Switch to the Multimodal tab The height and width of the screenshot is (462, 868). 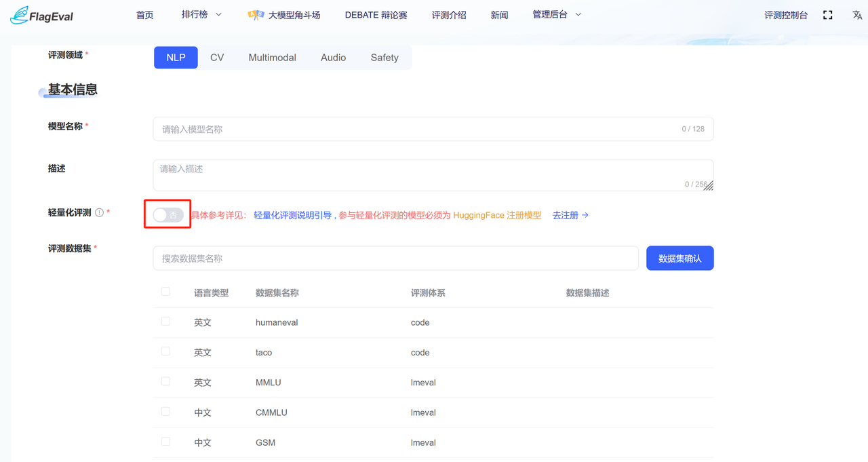(x=272, y=58)
